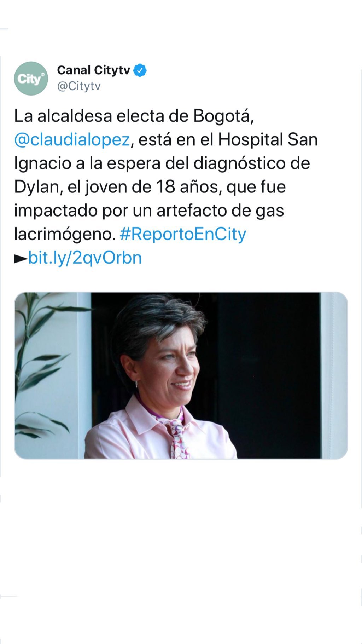This screenshot has width=362, height=644.
Task: Click the words Hospital San in tweet
Action: 268,140
